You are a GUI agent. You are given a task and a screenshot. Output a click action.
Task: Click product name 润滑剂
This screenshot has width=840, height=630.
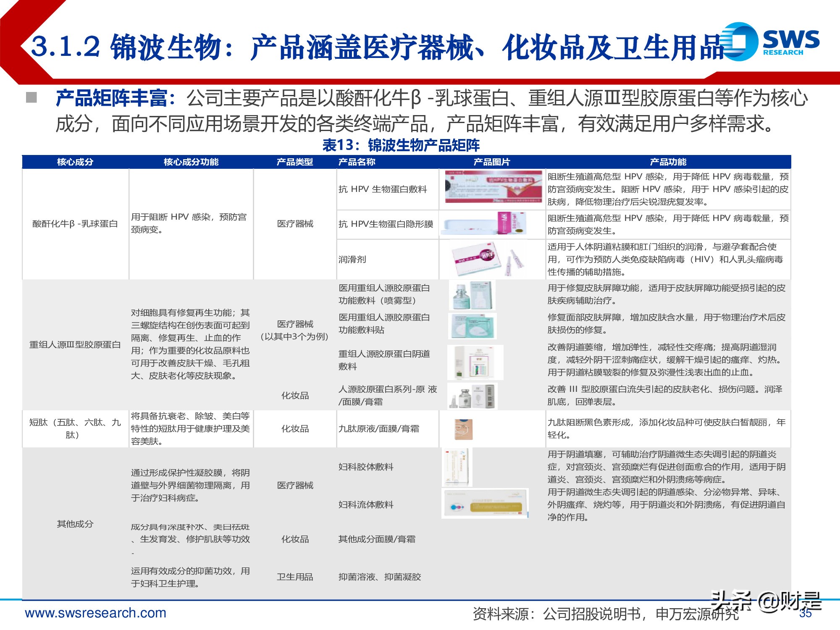(352, 259)
